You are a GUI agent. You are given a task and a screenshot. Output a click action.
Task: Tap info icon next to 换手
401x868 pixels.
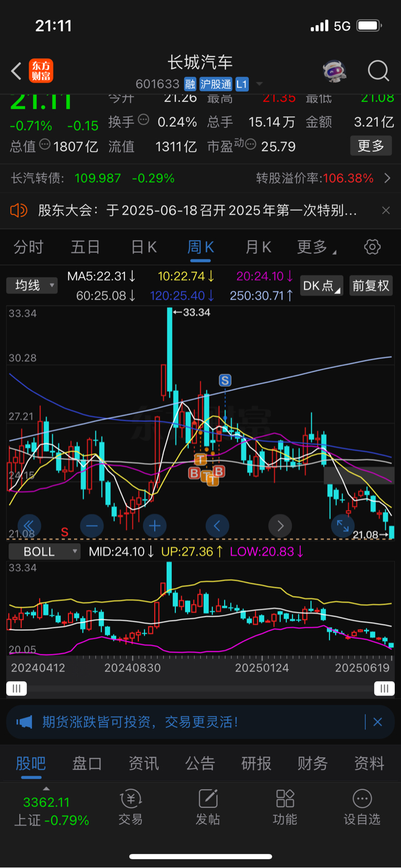tap(144, 120)
